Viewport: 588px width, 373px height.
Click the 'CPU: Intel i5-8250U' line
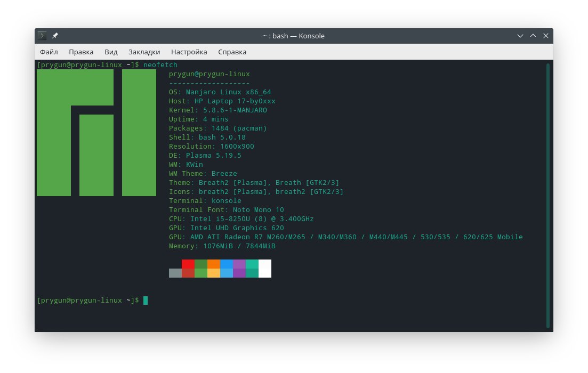click(x=241, y=218)
